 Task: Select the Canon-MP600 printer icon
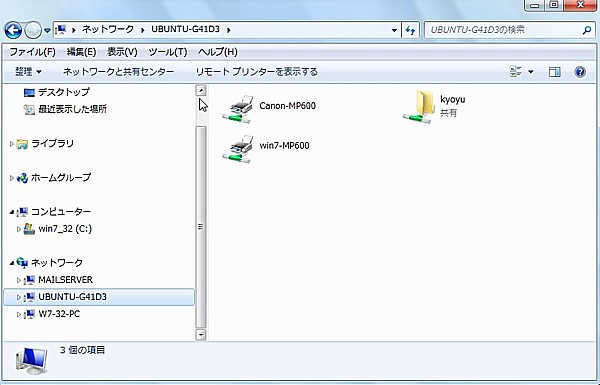(238, 109)
